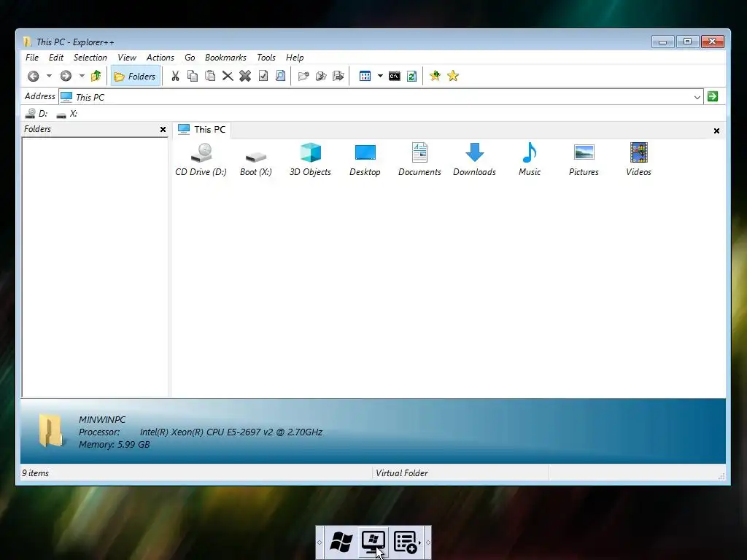Image resolution: width=747 pixels, height=560 pixels.
Task: Open the Help menu
Action: point(295,58)
